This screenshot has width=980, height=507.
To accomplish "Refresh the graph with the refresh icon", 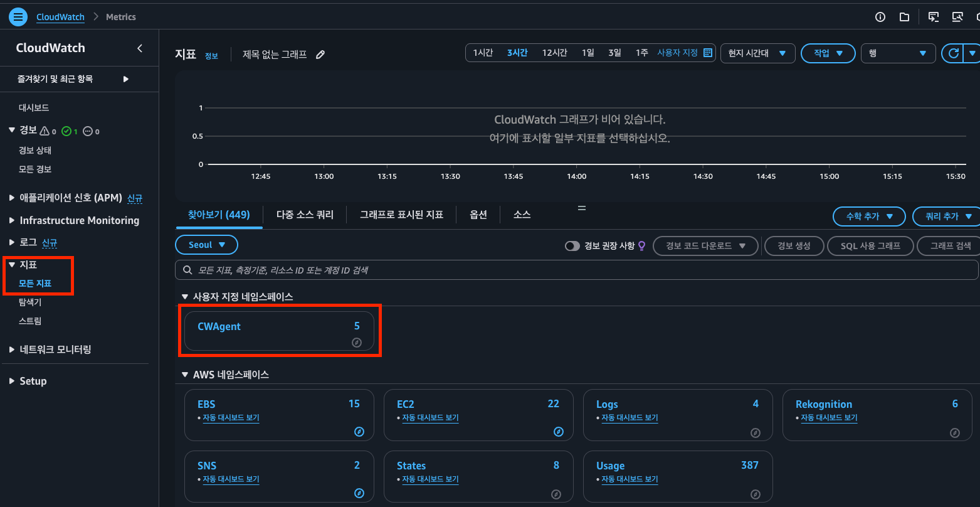I will 953,53.
